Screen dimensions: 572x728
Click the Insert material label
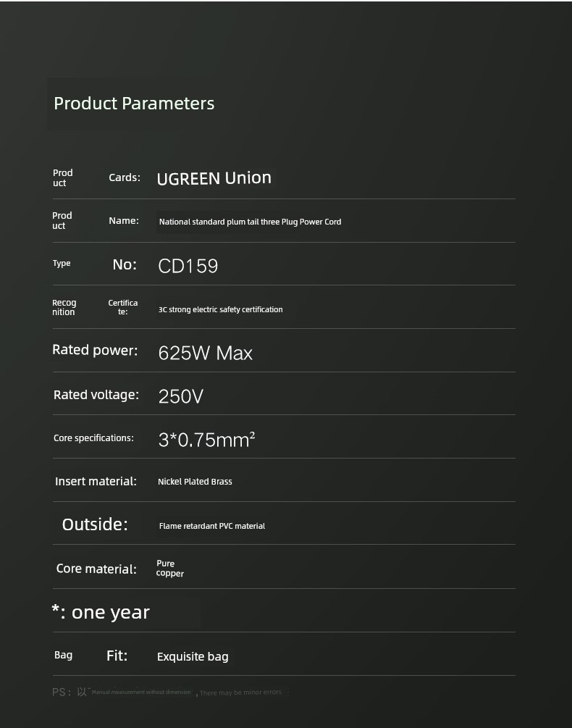pos(96,482)
